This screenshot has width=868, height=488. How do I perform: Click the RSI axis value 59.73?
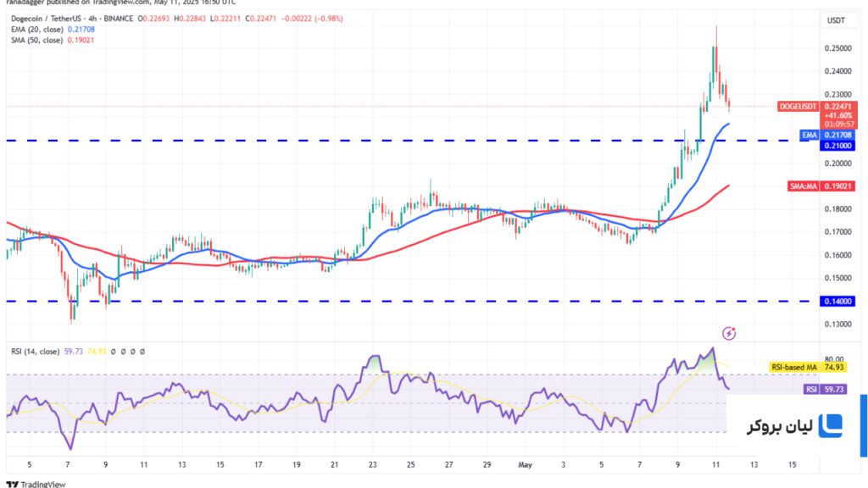[x=834, y=390]
